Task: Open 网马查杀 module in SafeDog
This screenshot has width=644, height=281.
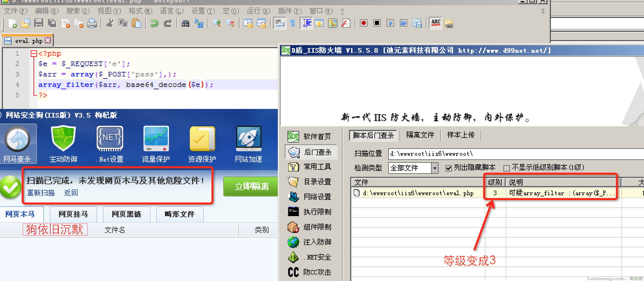Action: coord(17,144)
